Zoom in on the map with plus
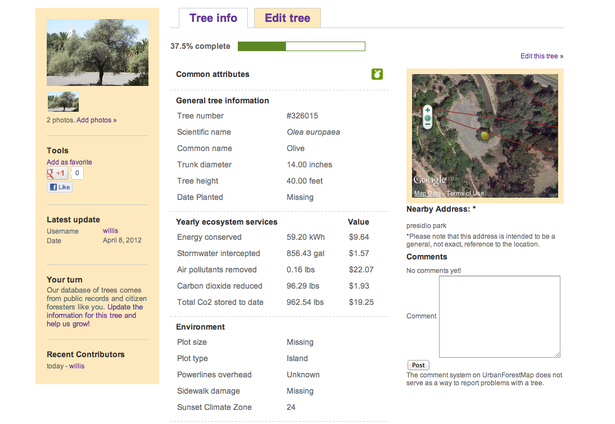The width and height of the screenshot is (615, 424). (x=428, y=110)
